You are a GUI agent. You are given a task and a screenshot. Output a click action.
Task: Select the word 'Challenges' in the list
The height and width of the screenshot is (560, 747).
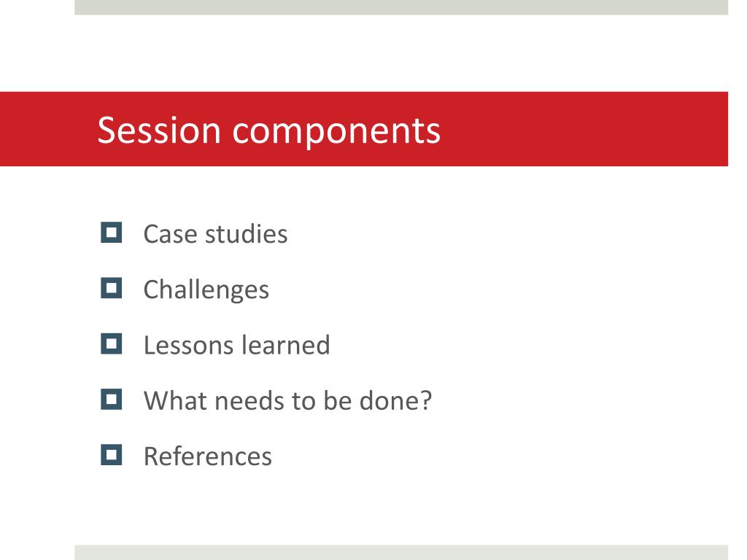[x=206, y=290]
